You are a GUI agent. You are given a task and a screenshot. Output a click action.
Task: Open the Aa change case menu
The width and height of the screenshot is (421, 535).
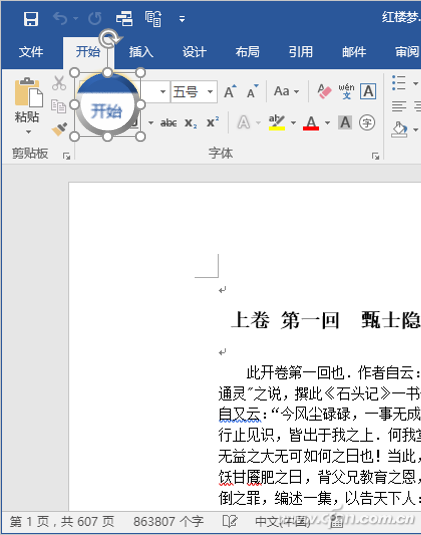coord(286,91)
